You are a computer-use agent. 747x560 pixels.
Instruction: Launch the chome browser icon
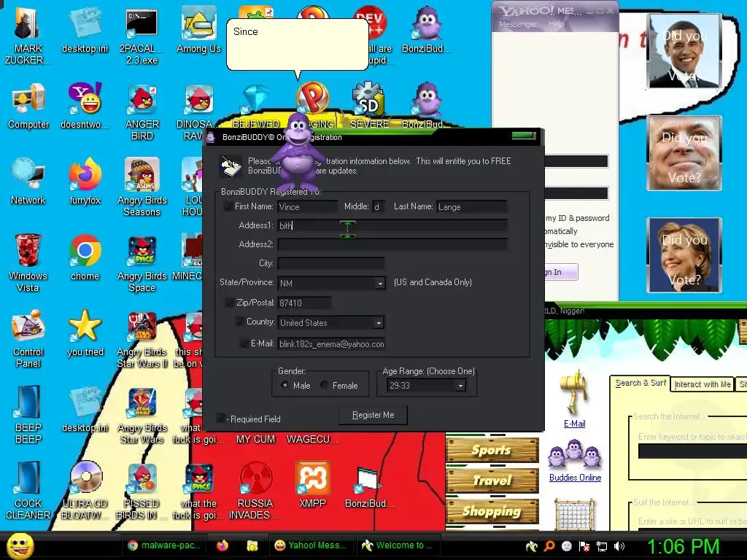[x=85, y=257]
